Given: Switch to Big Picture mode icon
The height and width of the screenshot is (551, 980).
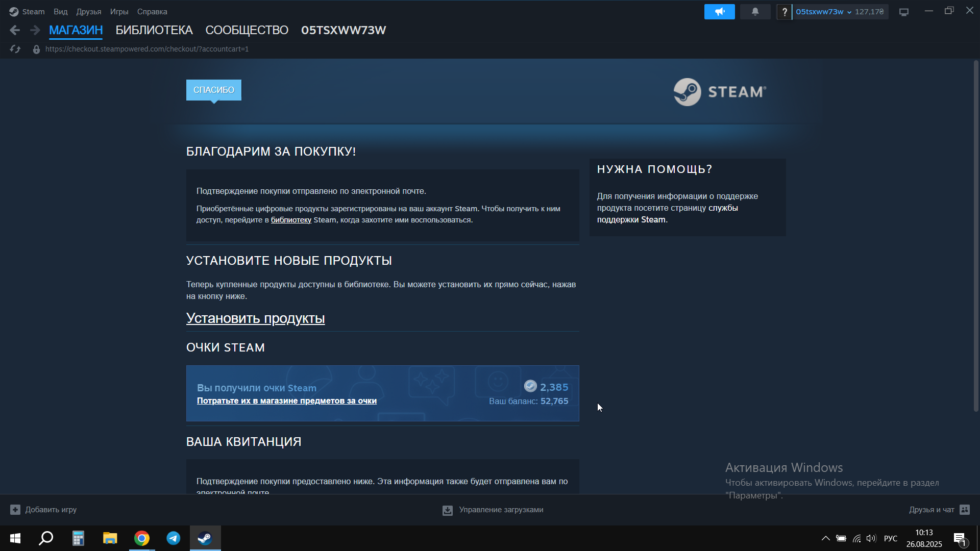Looking at the screenshot, I should pos(904,12).
